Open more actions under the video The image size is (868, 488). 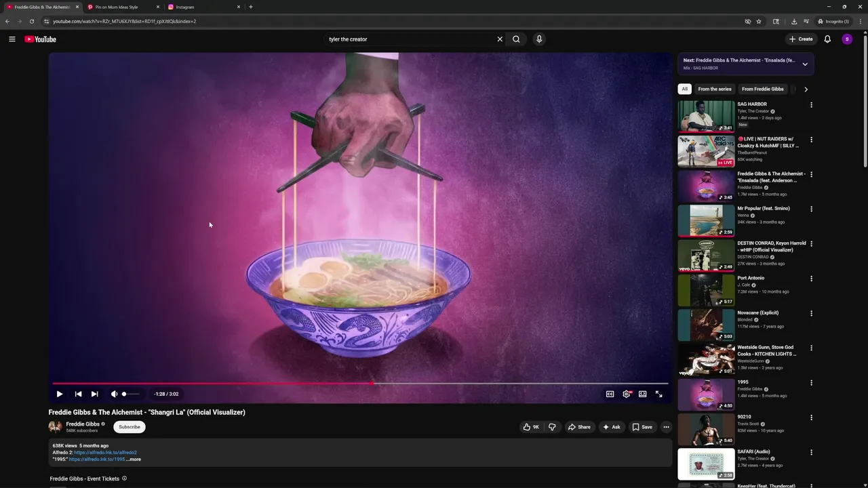click(666, 427)
